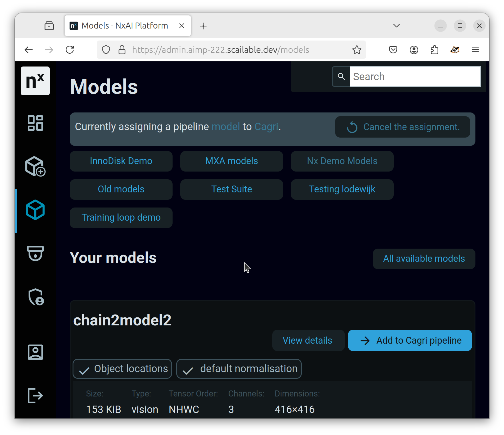Click the nx logo home icon
This screenshot has height=435, width=504.
pyautogui.click(x=35, y=81)
